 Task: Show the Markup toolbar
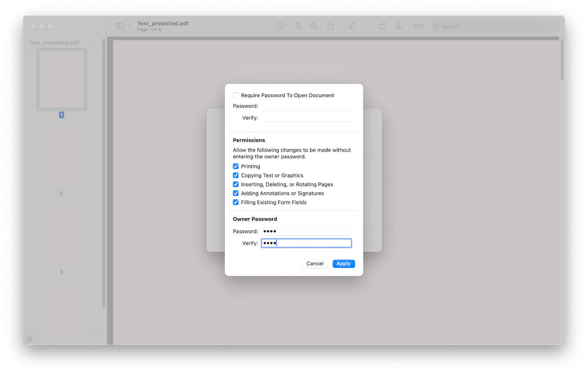click(x=399, y=26)
